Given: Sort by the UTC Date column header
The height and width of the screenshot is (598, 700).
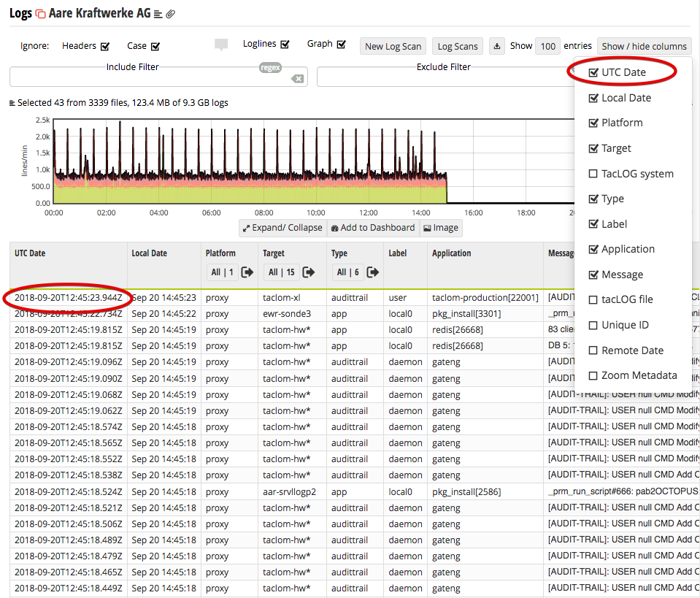Looking at the screenshot, I should pos(30,253).
